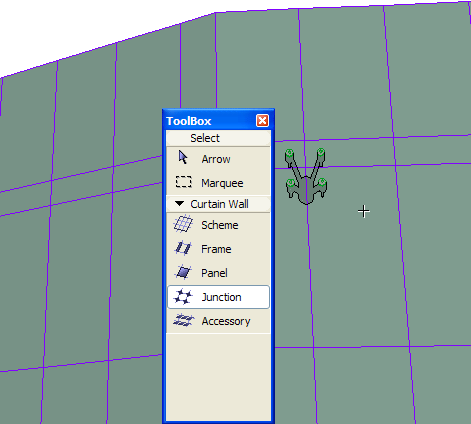This screenshot has width=471, height=424.
Task: Choose the Scheme tool
Action: pos(218,225)
